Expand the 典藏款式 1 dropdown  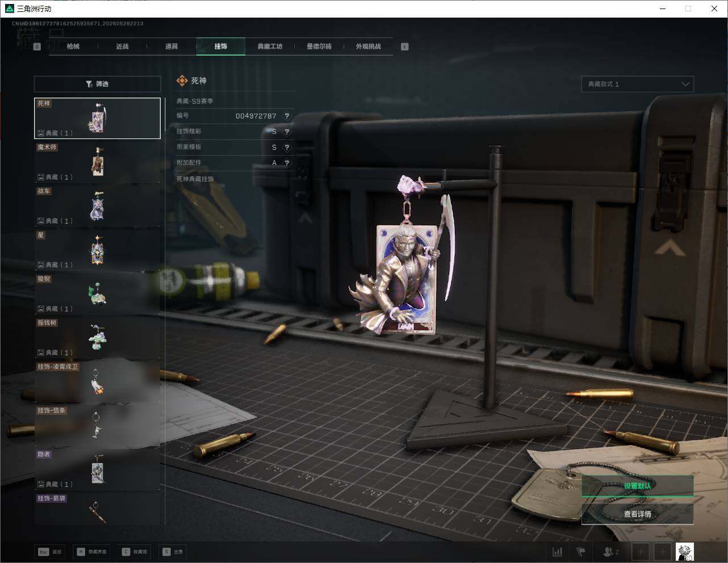point(637,84)
